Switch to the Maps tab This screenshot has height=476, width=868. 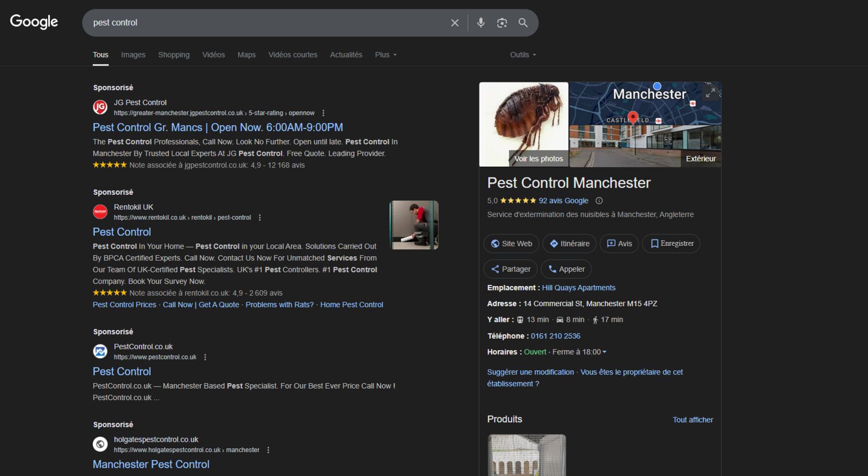[246, 55]
